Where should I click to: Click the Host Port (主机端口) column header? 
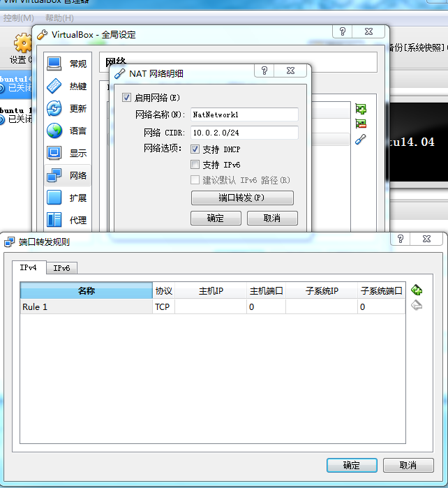click(x=266, y=290)
